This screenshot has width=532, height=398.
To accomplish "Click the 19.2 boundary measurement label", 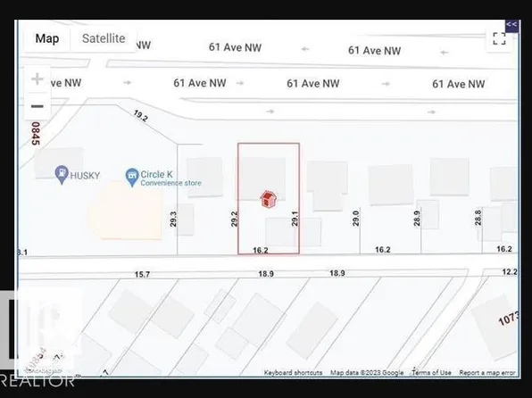I will click(141, 116).
